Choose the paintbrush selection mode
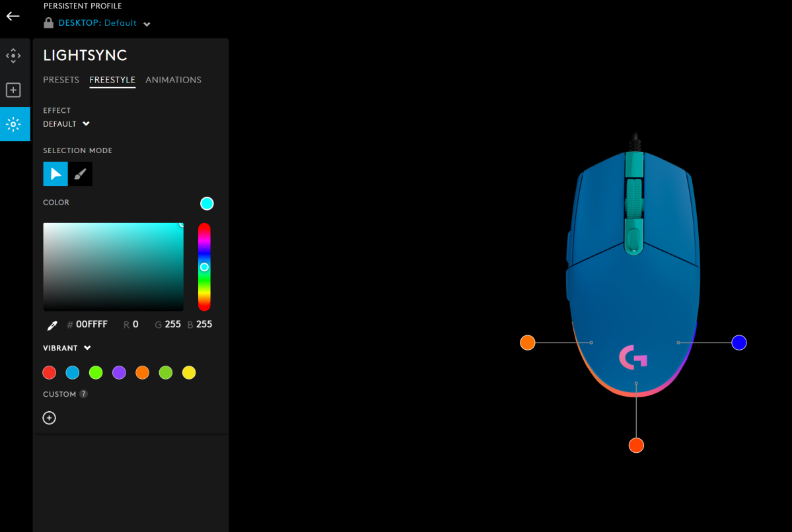 (x=81, y=174)
